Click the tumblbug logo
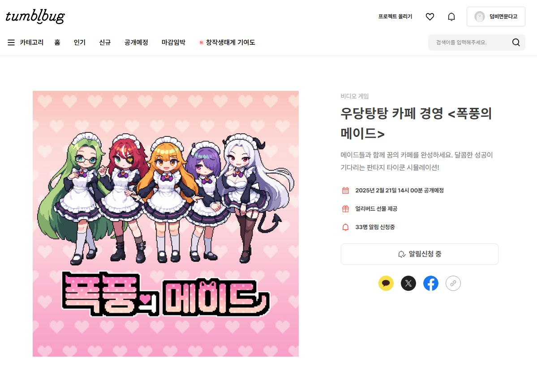Image resolution: width=537 pixels, height=392 pixels. tap(35, 17)
